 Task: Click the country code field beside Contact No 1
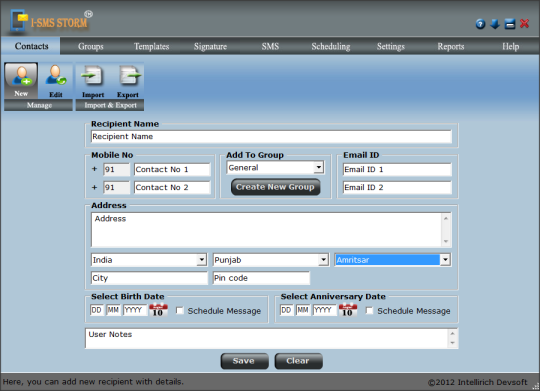[116, 169]
